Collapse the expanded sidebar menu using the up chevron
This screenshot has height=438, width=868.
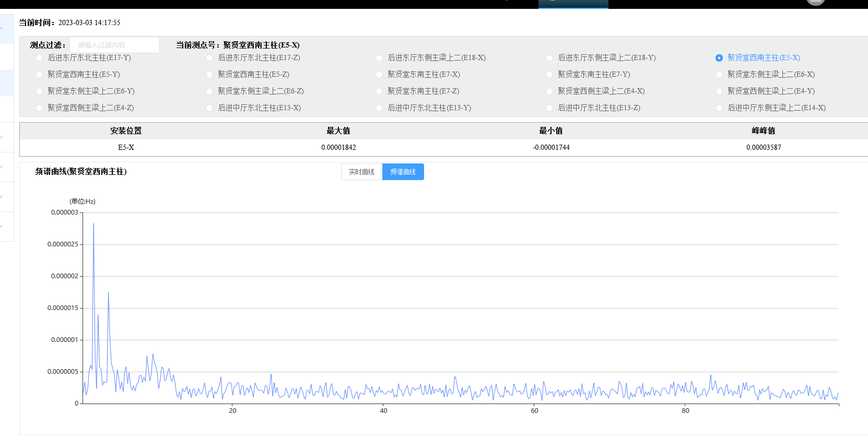(x=3, y=27)
